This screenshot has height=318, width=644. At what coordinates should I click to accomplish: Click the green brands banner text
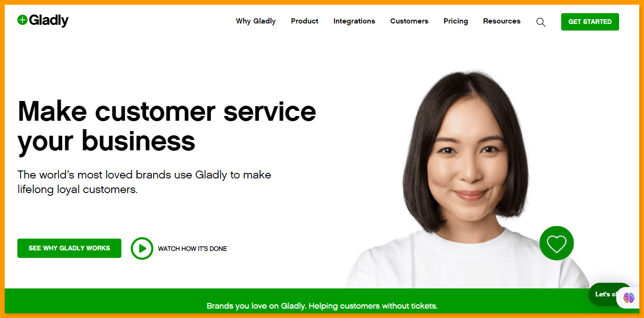(322, 306)
